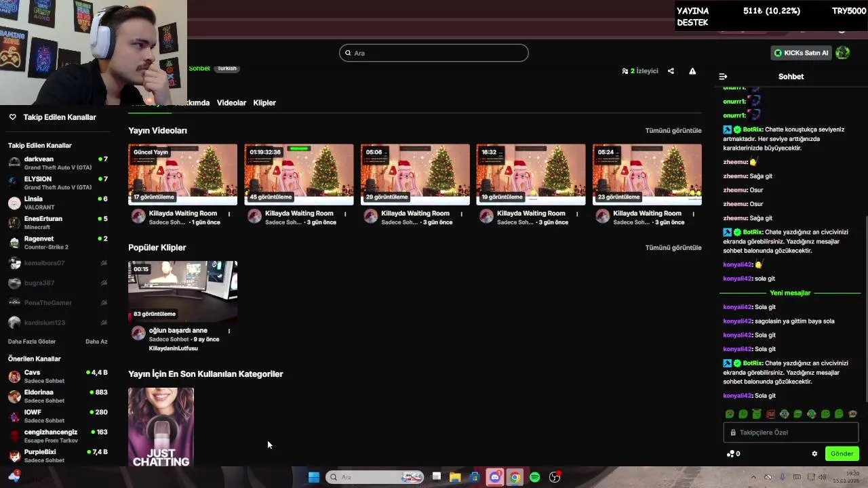Image resolution: width=868 pixels, height=488 pixels.
Task: Play the 05:08 video thumbnail
Action: pos(415,174)
